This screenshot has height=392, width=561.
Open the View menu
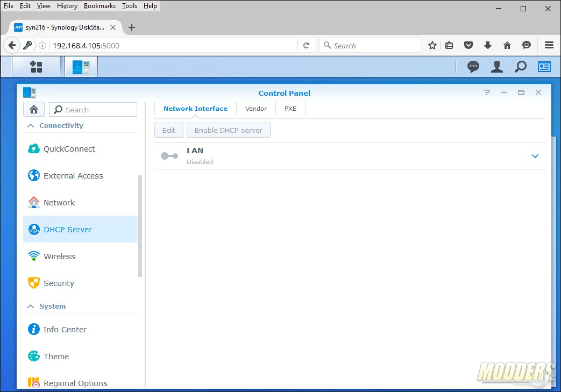click(x=44, y=6)
